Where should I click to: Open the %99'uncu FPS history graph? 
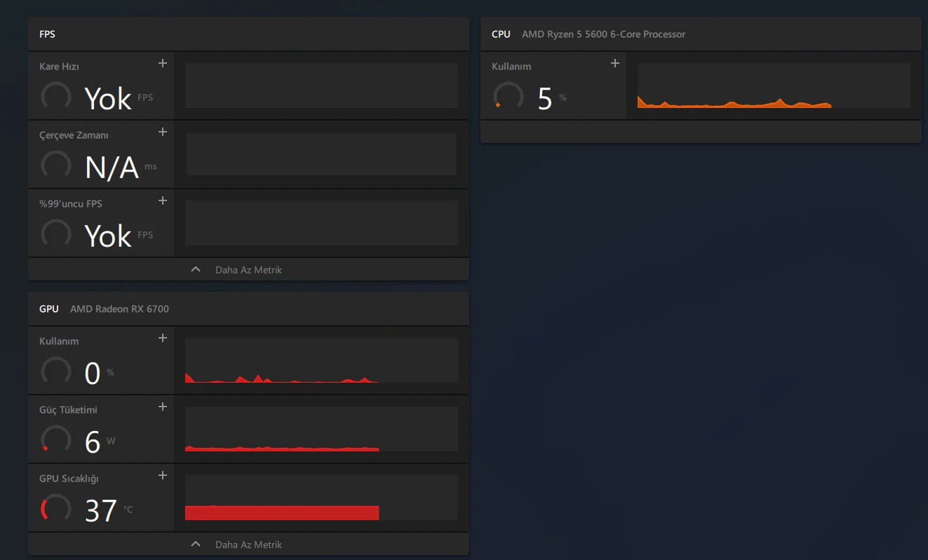click(x=321, y=223)
